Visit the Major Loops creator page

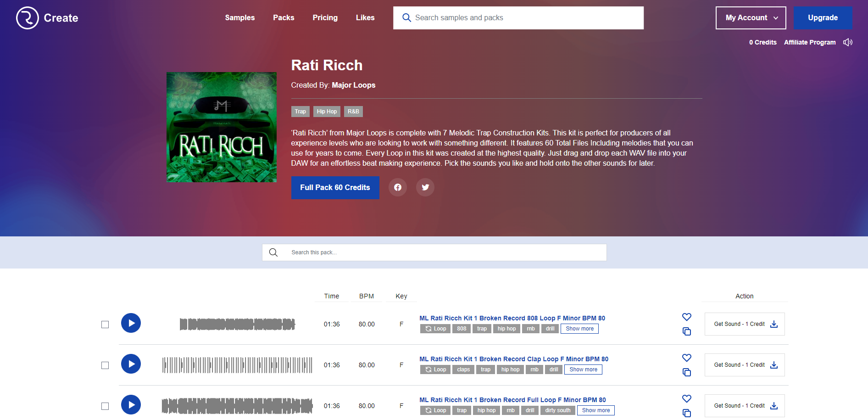(x=353, y=85)
